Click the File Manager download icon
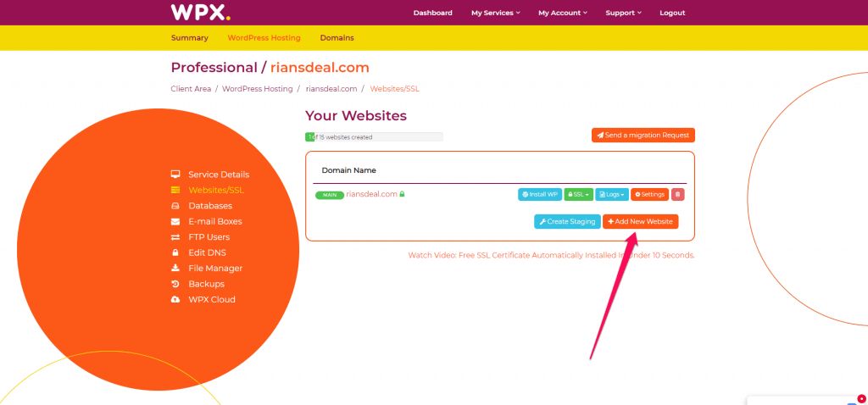 [175, 269]
